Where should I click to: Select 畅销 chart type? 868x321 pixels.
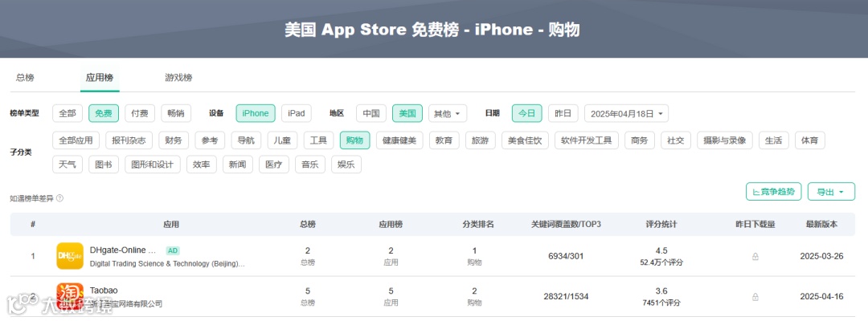coord(176,113)
